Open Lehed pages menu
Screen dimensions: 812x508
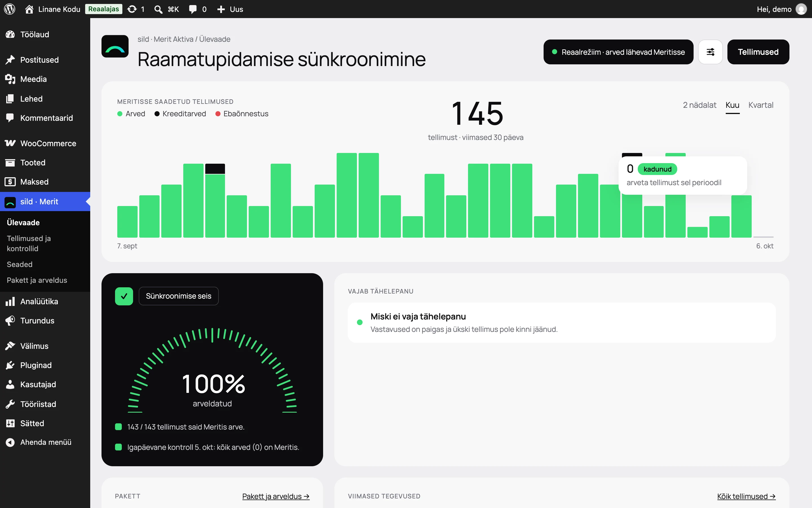coord(45,99)
